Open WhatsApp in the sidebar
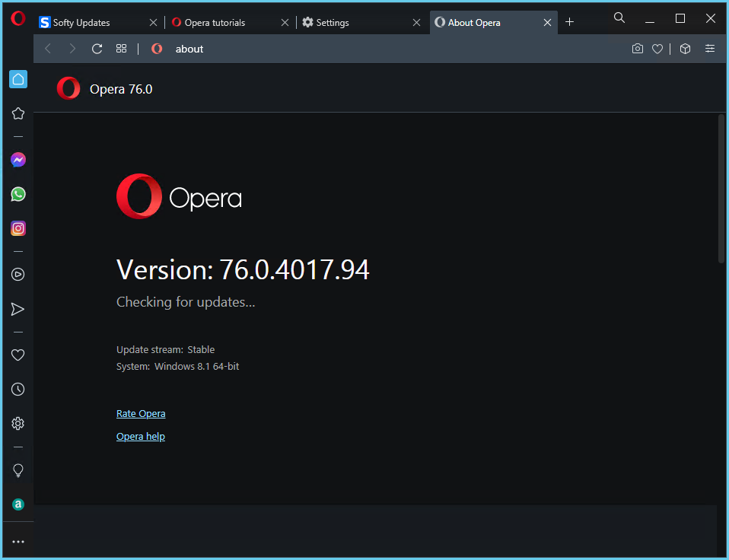 point(18,194)
